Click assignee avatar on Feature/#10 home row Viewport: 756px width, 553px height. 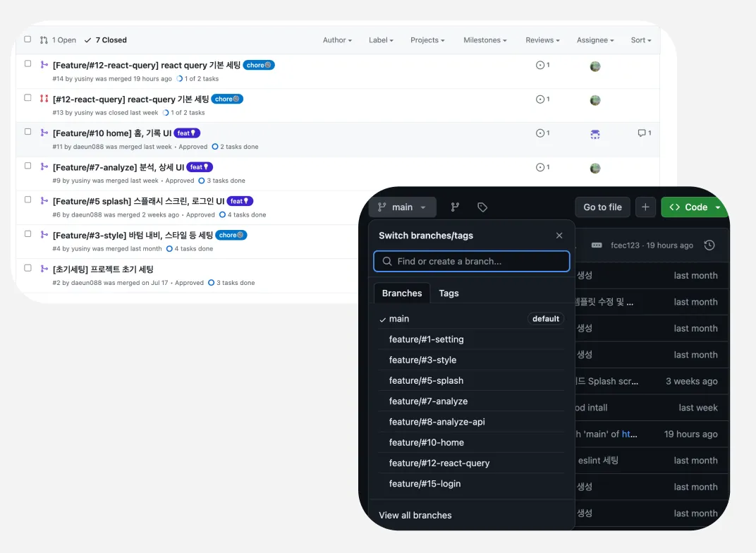point(595,135)
